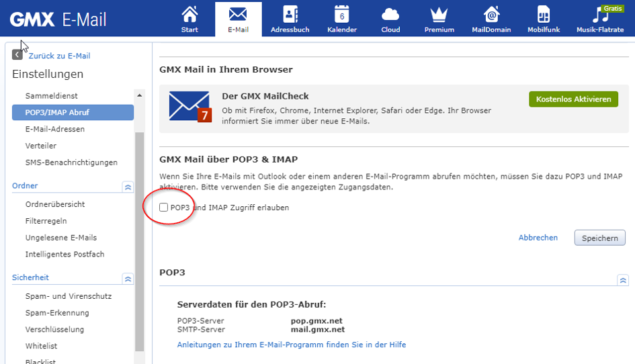
Task: Open the Anleitungen zu Ihrem E-Mail-Programm link
Action: click(292, 345)
